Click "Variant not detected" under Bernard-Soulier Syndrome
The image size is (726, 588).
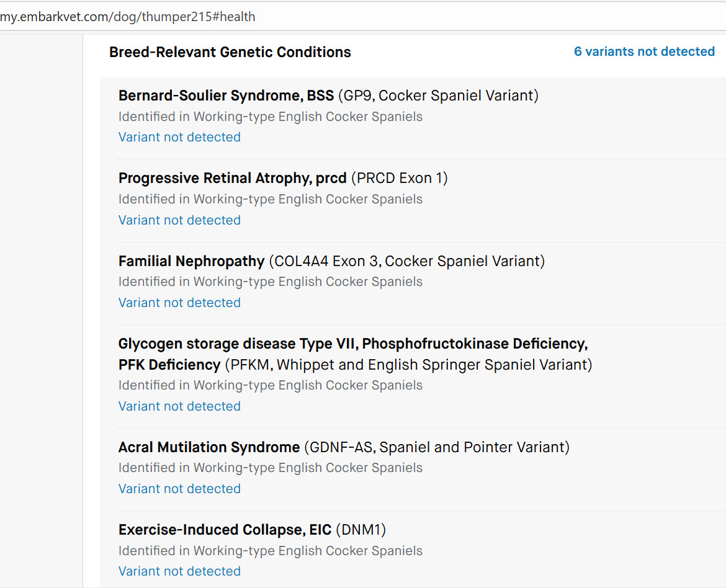179,137
